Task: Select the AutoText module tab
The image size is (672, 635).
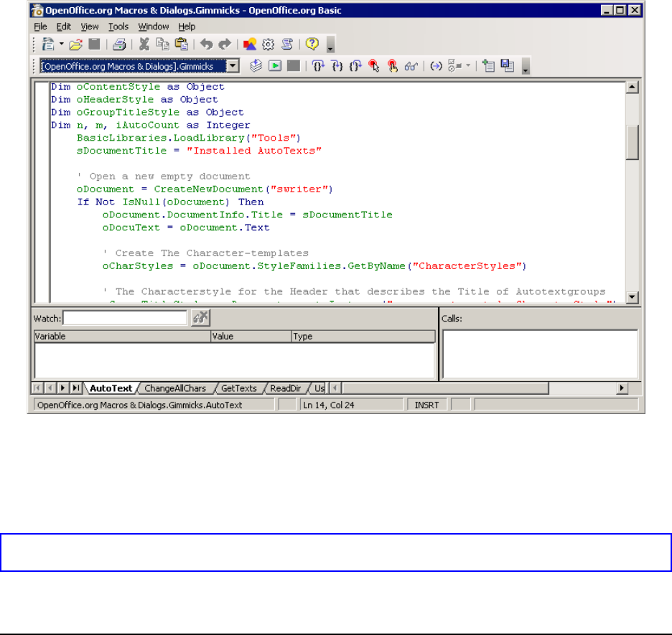Action: click(x=111, y=388)
